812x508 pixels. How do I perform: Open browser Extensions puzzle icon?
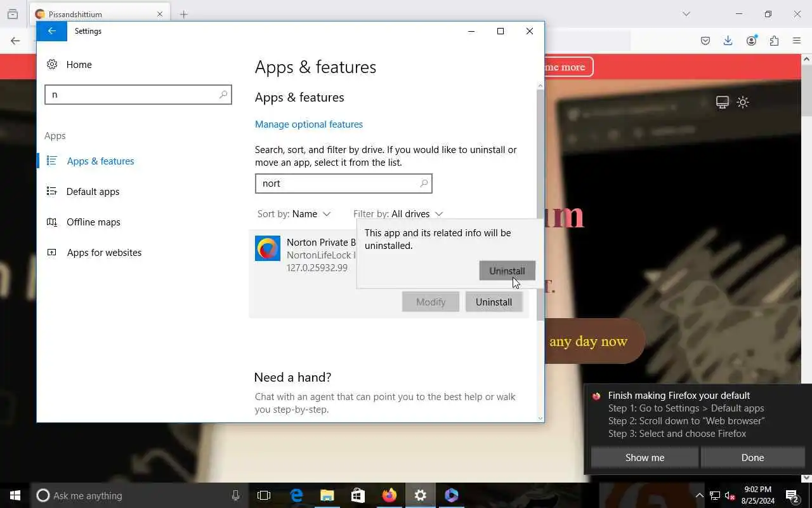coord(774,41)
